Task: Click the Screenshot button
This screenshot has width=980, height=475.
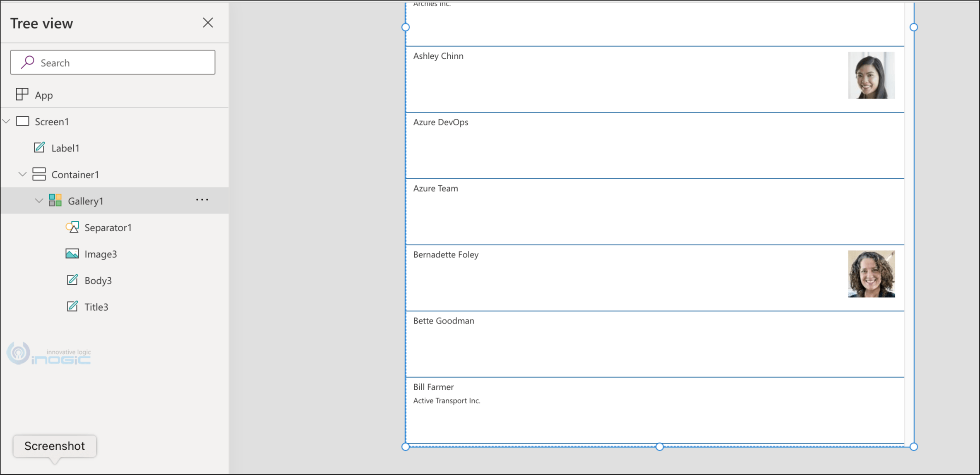Action: pyautogui.click(x=54, y=446)
